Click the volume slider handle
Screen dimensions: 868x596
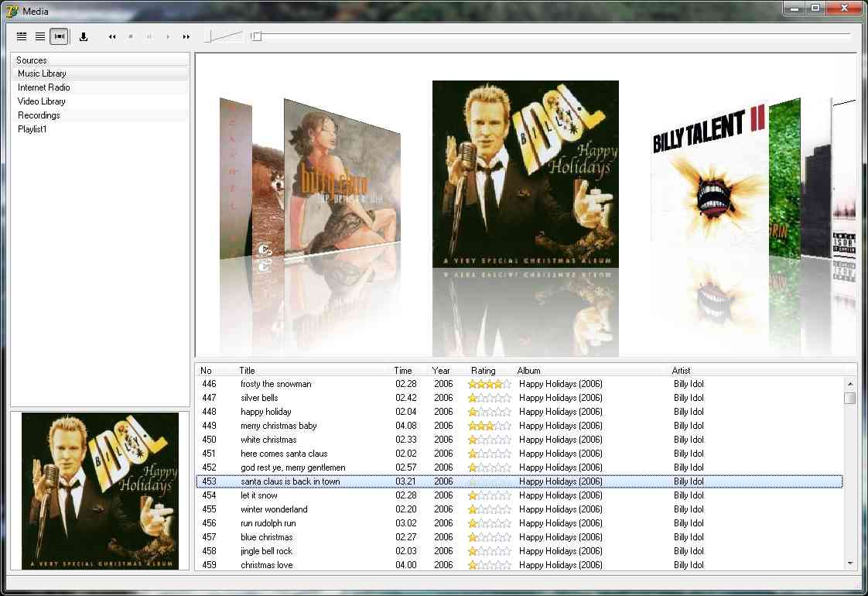click(207, 36)
